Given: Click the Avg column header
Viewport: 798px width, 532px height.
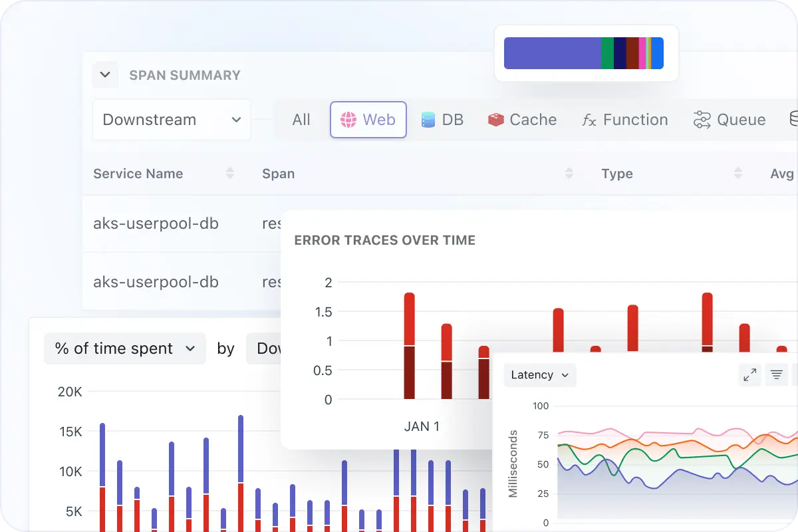Looking at the screenshot, I should click(782, 173).
